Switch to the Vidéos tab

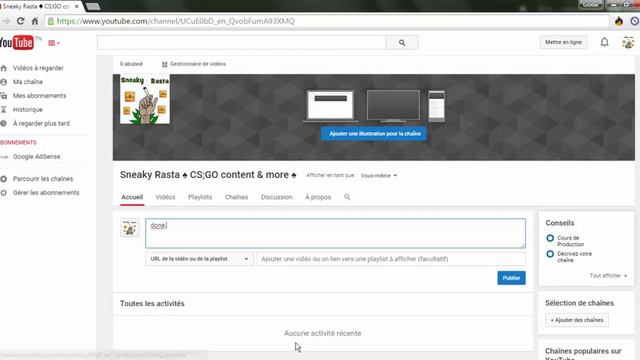coord(165,197)
